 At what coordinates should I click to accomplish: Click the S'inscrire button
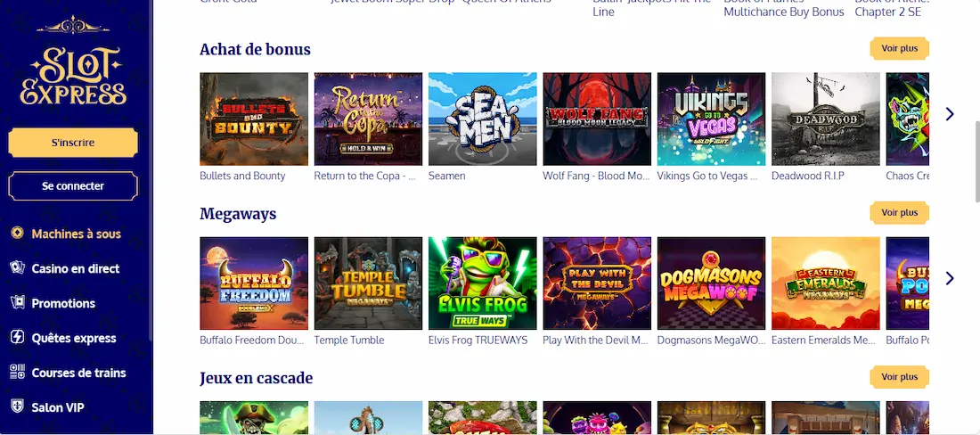73,143
